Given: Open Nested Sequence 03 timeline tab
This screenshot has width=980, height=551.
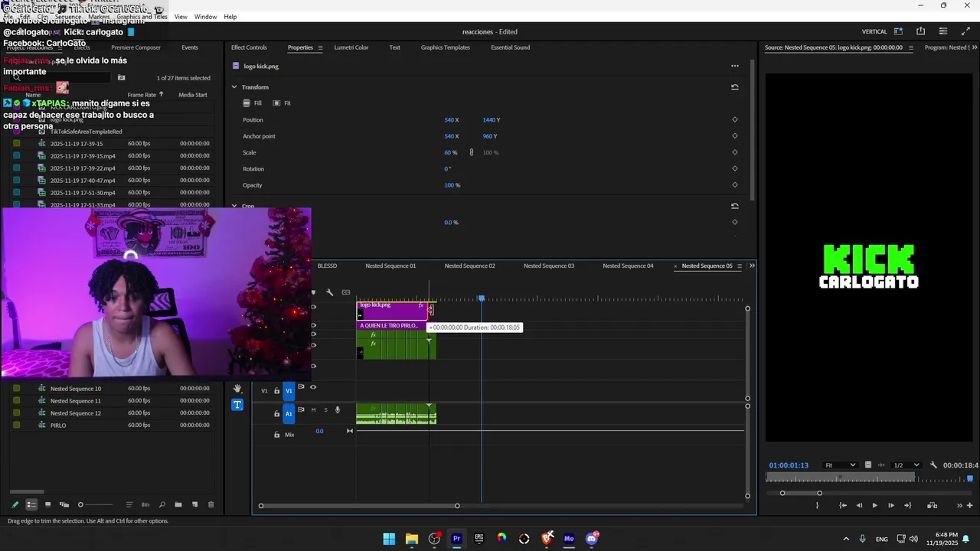Looking at the screenshot, I should click(x=549, y=266).
